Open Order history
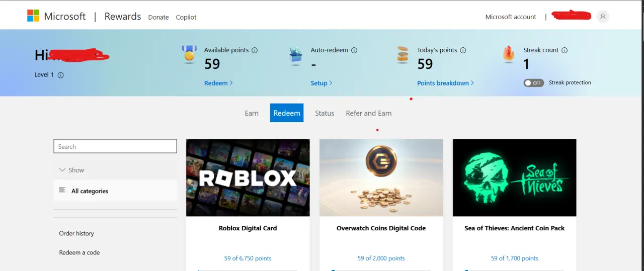This screenshot has height=271, width=644. [x=76, y=233]
